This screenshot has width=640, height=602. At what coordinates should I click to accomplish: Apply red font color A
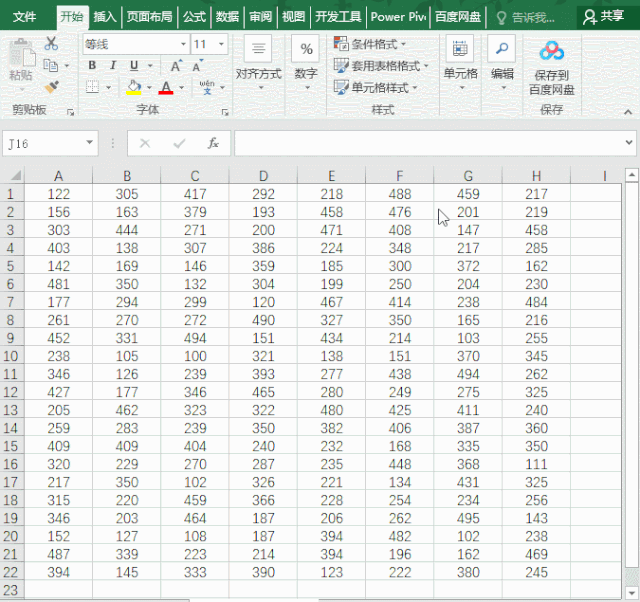click(166, 87)
